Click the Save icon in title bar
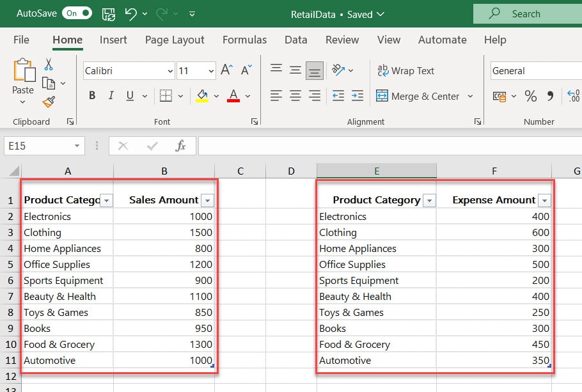This screenshot has height=392, width=582. pos(108,14)
